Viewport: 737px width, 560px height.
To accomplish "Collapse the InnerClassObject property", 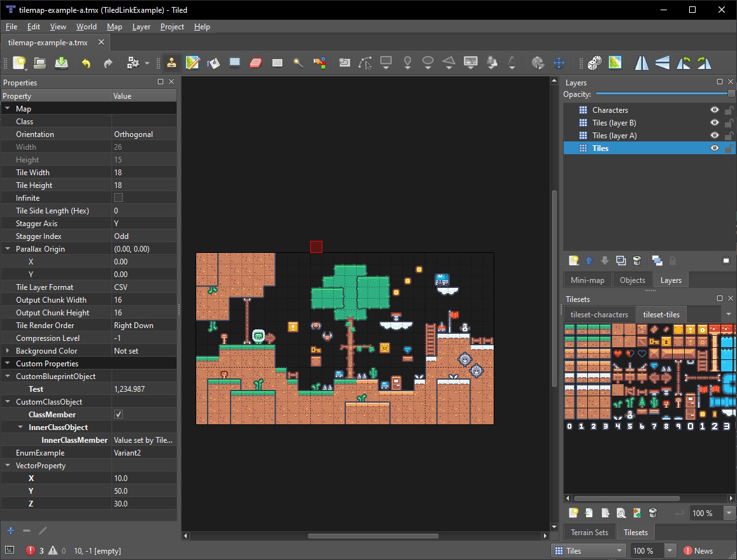I will [20, 427].
